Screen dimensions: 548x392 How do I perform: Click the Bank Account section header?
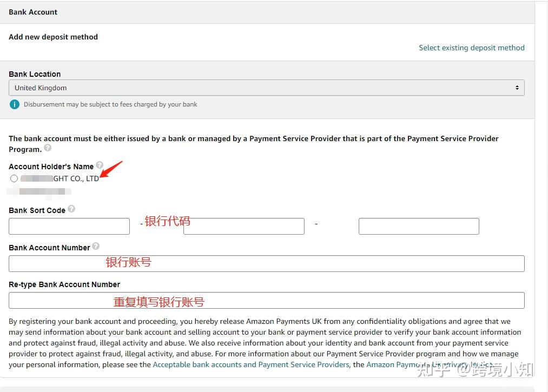click(x=33, y=12)
